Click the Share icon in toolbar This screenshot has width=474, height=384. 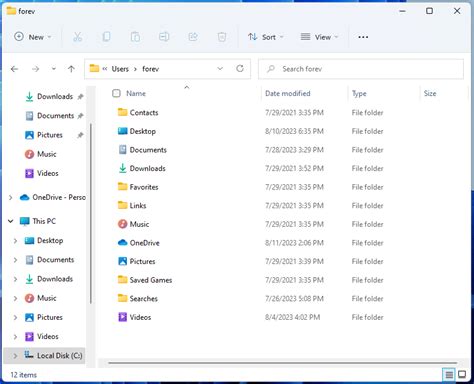click(x=193, y=37)
